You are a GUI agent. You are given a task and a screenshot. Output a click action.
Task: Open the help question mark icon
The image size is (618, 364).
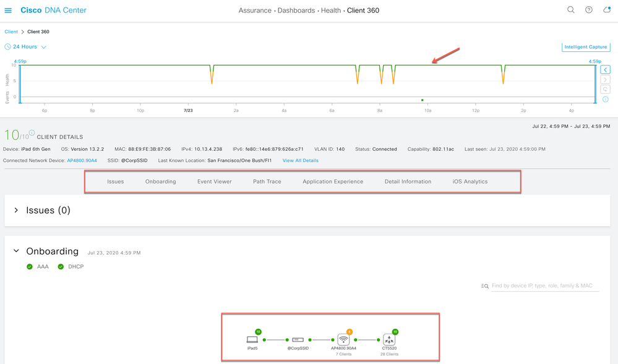589,10
